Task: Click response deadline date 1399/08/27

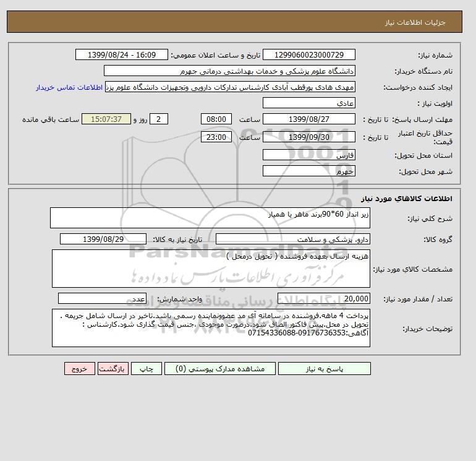Action: pyautogui.click(x=308, y=119)
